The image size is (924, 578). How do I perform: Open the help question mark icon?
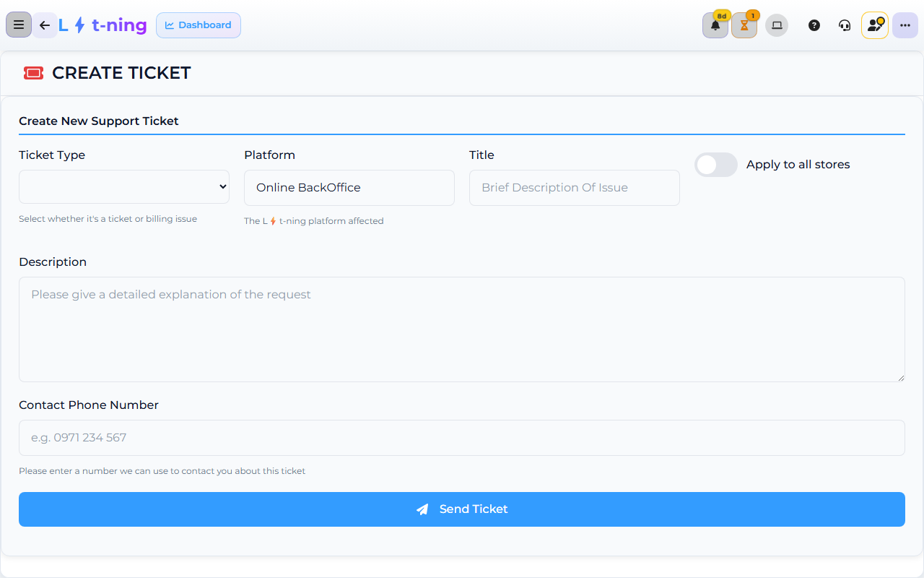(x=814, y=25)
